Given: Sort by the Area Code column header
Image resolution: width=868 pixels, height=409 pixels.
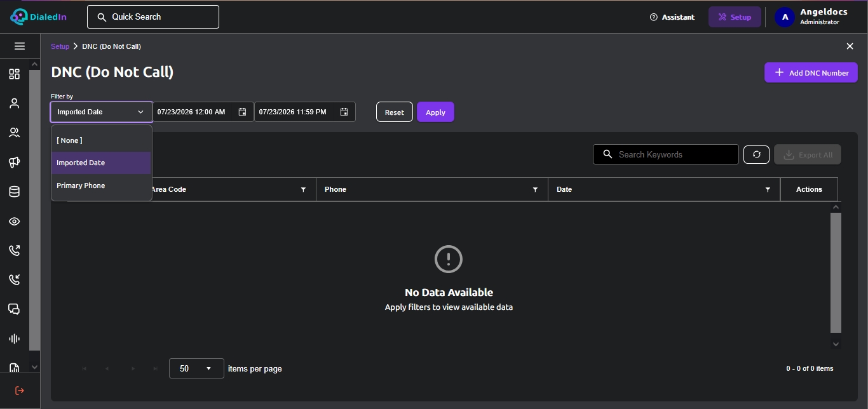Looking at the screenshot, I should (168, 189).
